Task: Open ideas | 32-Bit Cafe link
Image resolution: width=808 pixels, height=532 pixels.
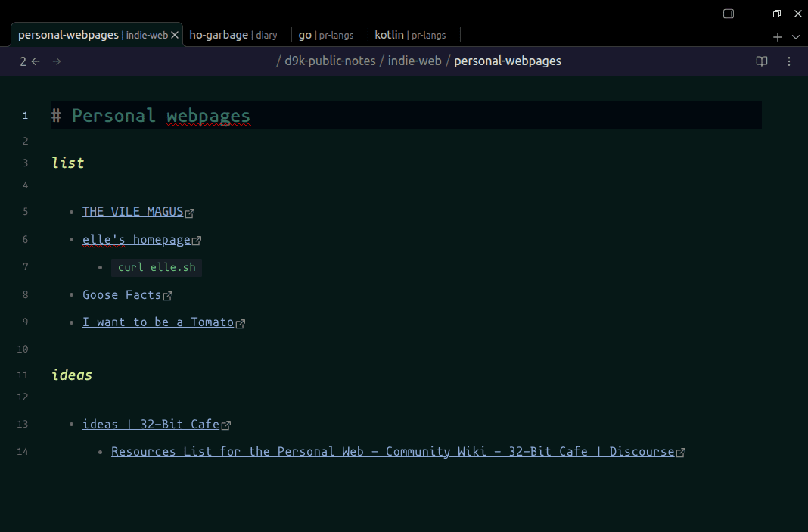Action: click(151, 425)
